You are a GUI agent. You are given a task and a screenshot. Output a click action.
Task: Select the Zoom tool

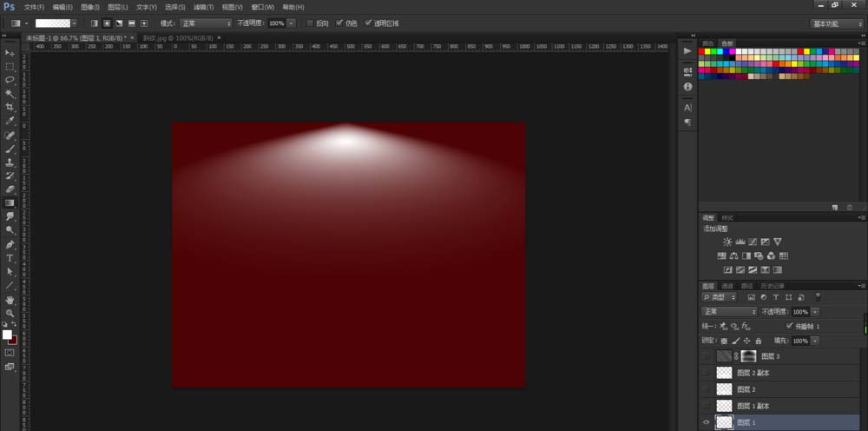point(10,313)
